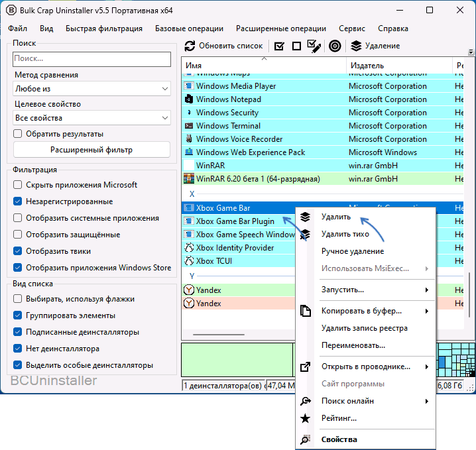Screen dimensions: 476x450
Task: Open the Все свойства target property dropdown
Action: [91, 118]
